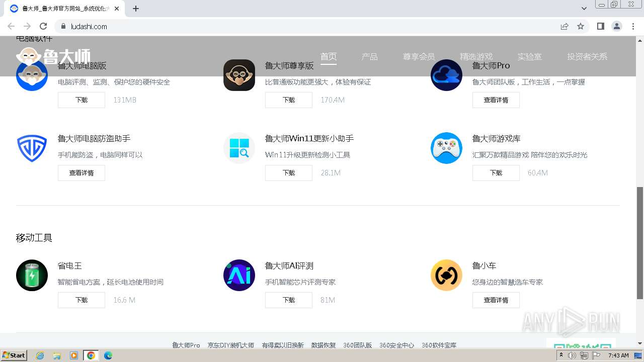Viewport: 644px width, 362px height.
Task: Open the Windows Start menu
Action: (14, 355)
